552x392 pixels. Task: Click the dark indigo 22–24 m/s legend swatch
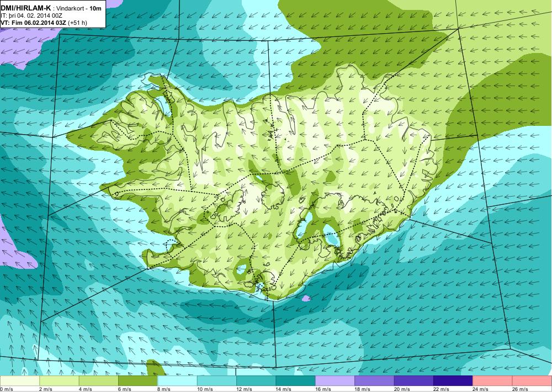453,381
